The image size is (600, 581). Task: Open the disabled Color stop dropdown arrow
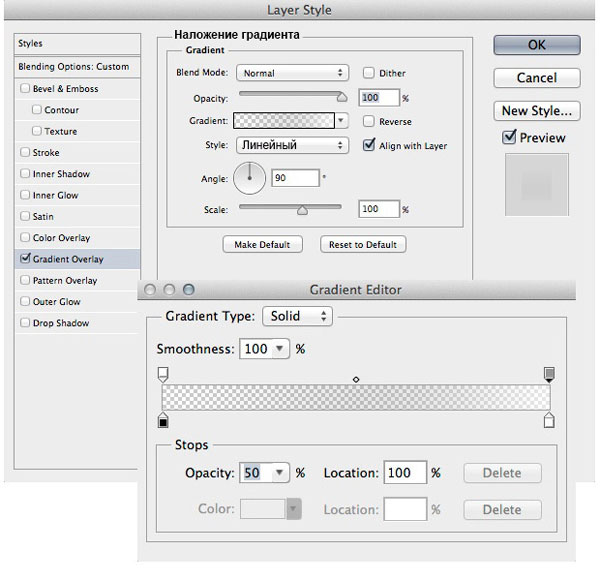point(293,509)
